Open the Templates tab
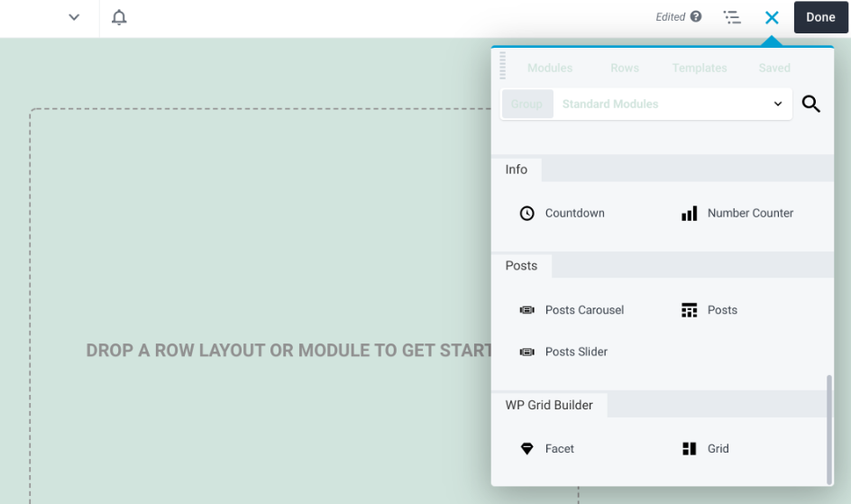Viewport: 851px width, 504px height. (x=700, y=68)
